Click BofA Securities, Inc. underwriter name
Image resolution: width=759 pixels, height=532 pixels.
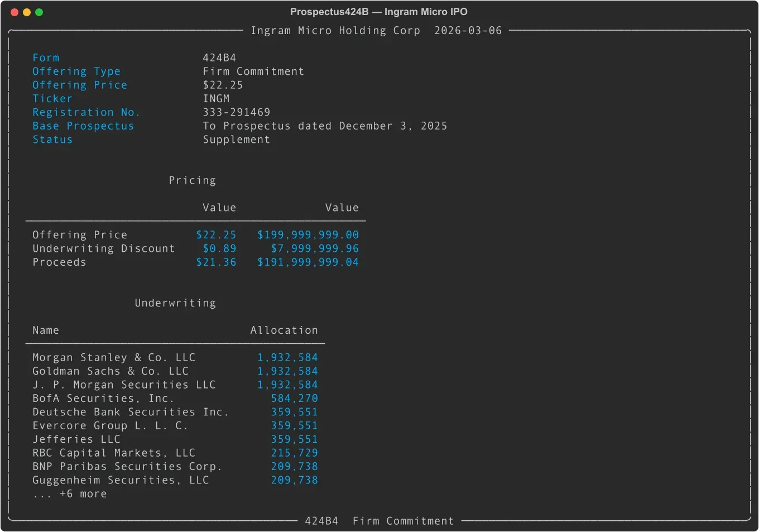103,399
